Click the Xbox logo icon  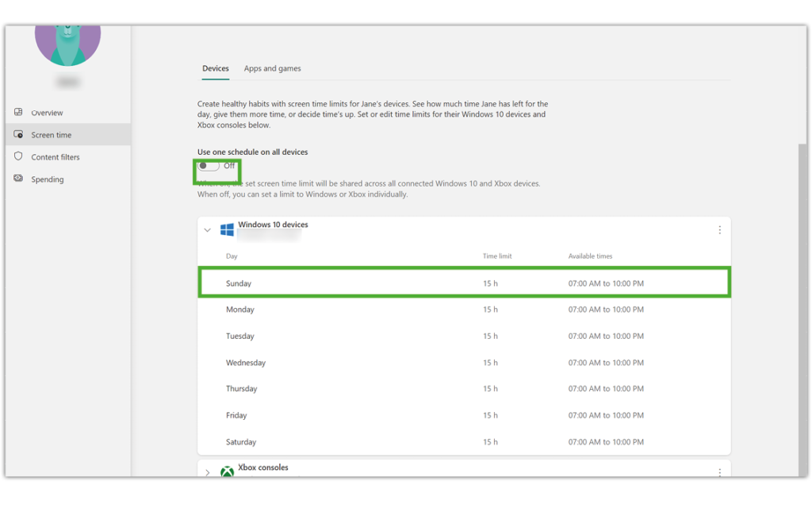(227, 471)
